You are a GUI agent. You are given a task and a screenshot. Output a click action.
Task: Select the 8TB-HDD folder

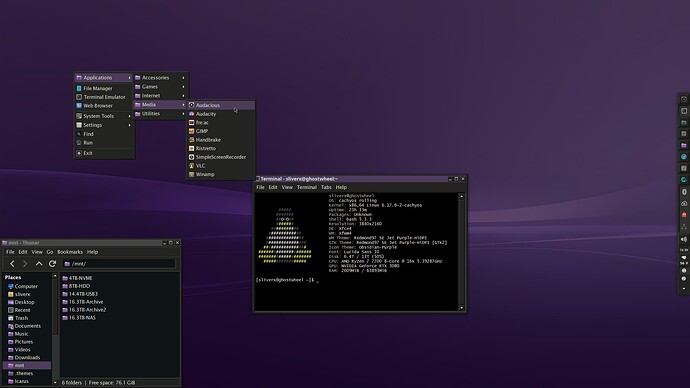click(x=76, y=286)
